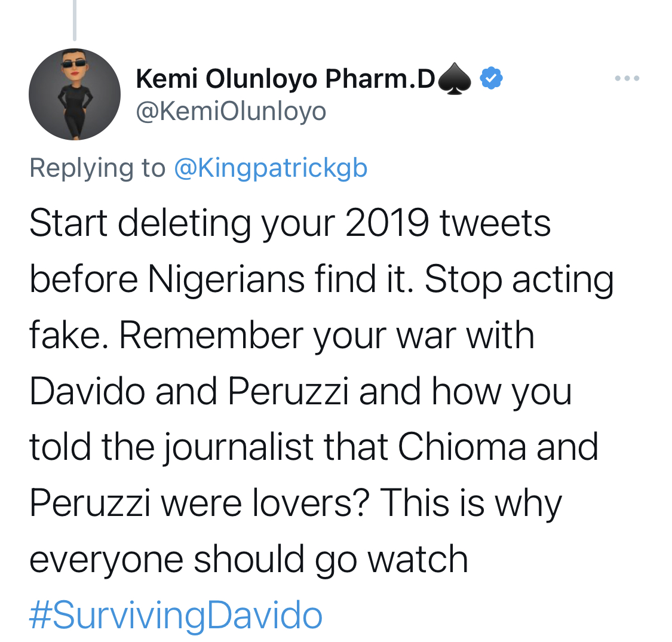The height and width of the screenshot is (642, 672).
Task: Open the @Kingpatrickgb mention link
Action: (x=271, y=168)
